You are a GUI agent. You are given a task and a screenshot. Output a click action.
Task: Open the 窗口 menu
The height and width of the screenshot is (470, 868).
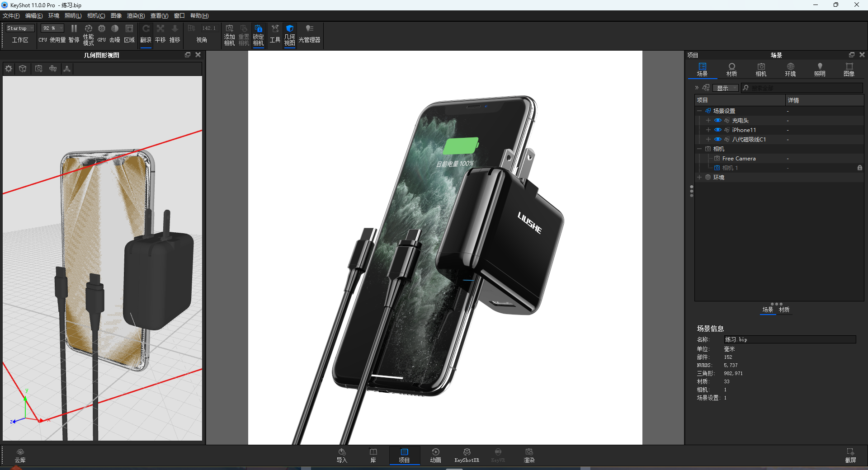pyautogui.click(x=179, y=16)
